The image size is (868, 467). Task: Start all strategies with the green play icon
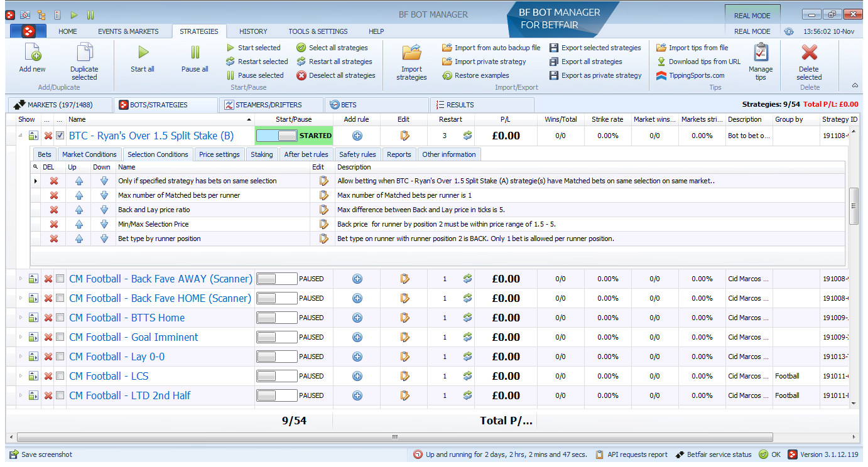click(x=143, y=53)
